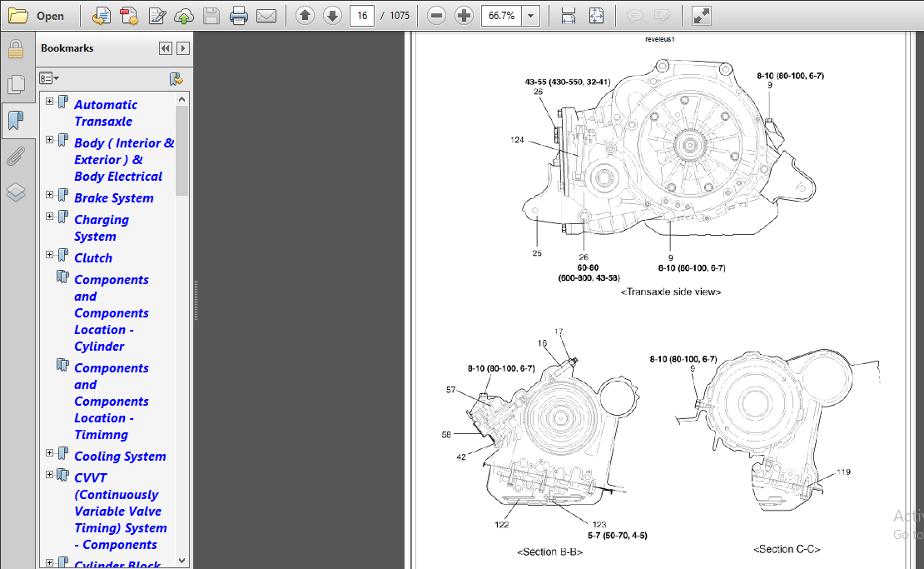Click the Transaxle side view caption
The height and width of the screenshot is (569, 924).
[x=671, y=292]
